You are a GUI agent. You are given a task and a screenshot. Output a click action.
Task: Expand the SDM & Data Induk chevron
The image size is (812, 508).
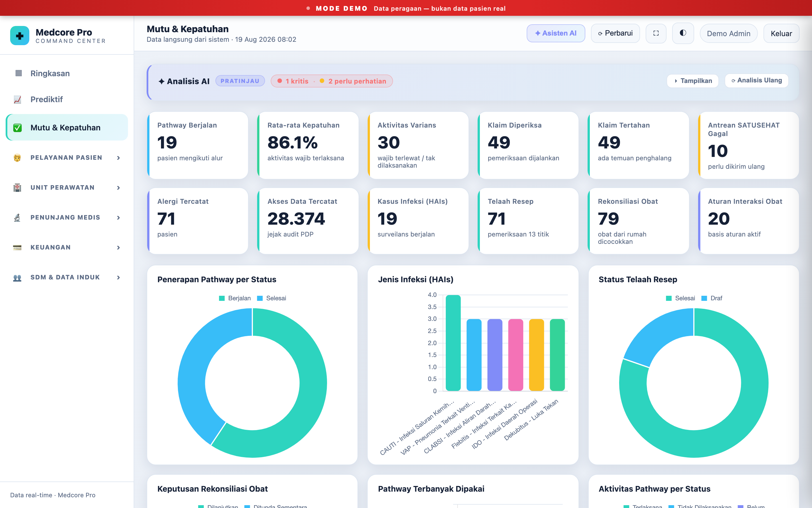point(118,277)
